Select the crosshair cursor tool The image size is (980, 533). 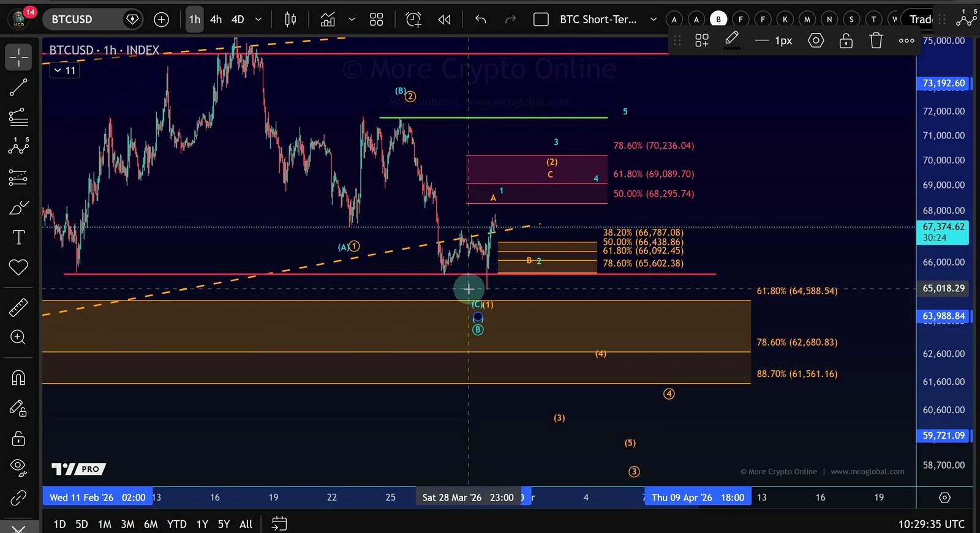click(x=18, y=58)
